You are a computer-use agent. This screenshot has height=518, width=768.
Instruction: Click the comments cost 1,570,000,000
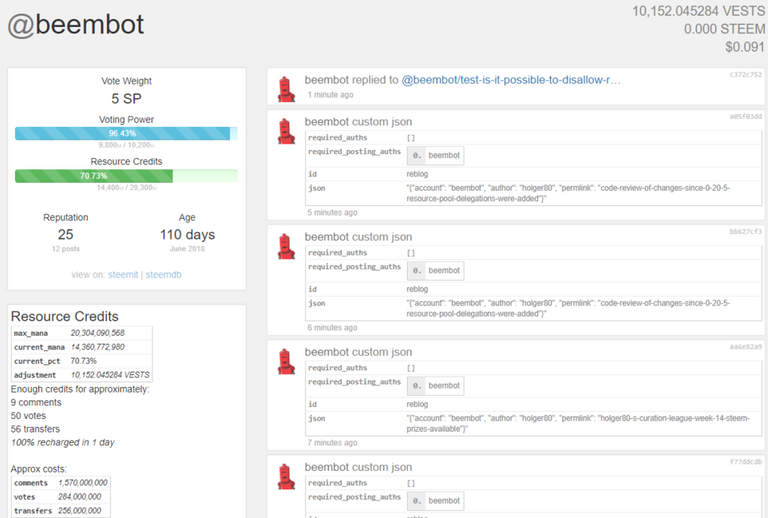click(x=83, y=483)
